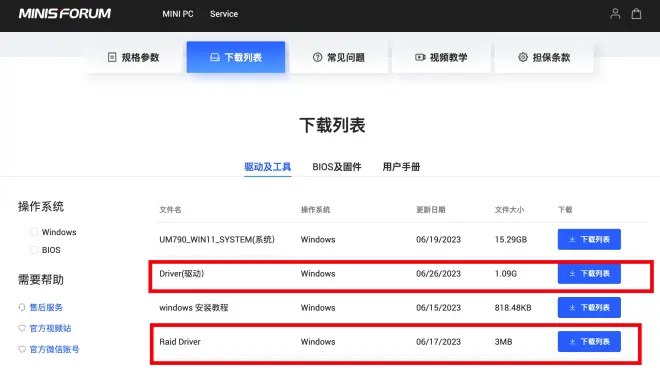Screen dimensions: 660x378
Task: Click the 06/15/2023 date cell
Action: click(438, 308)
